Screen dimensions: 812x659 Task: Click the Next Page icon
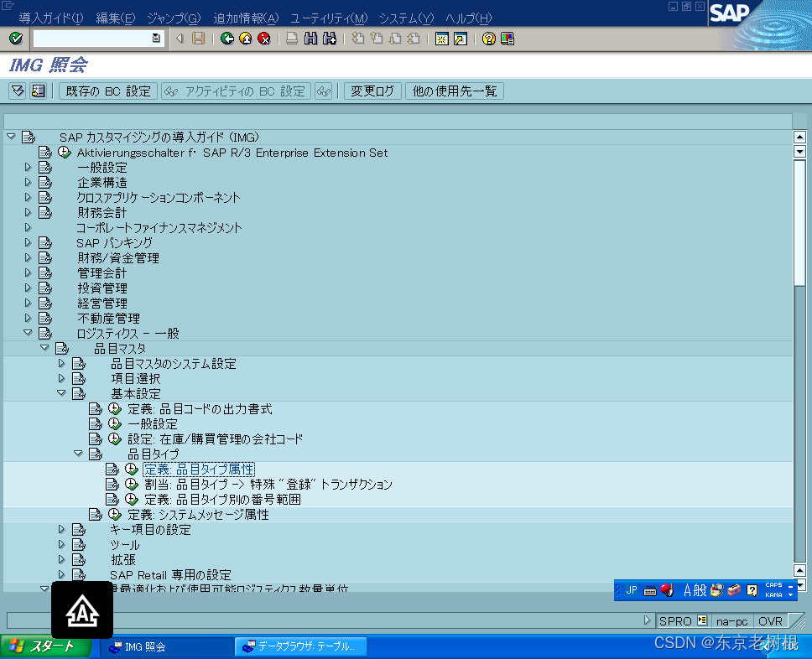click(395, 39)
